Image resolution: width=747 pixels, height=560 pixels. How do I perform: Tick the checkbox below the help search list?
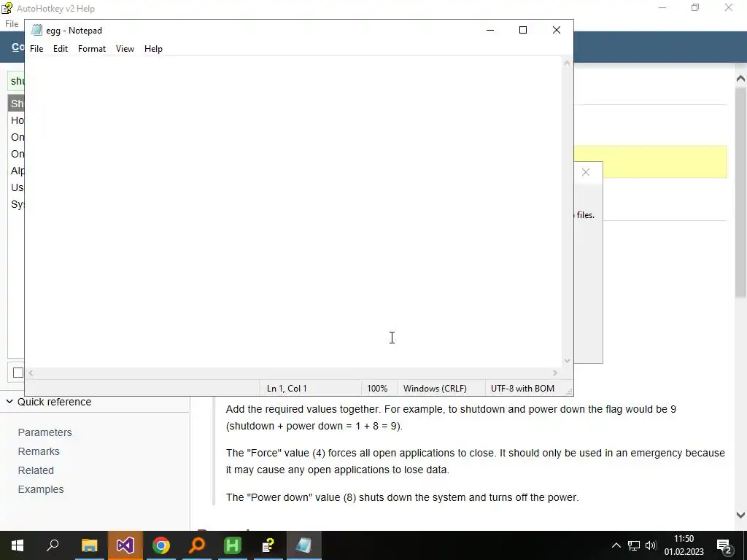(x=18, y=373)
